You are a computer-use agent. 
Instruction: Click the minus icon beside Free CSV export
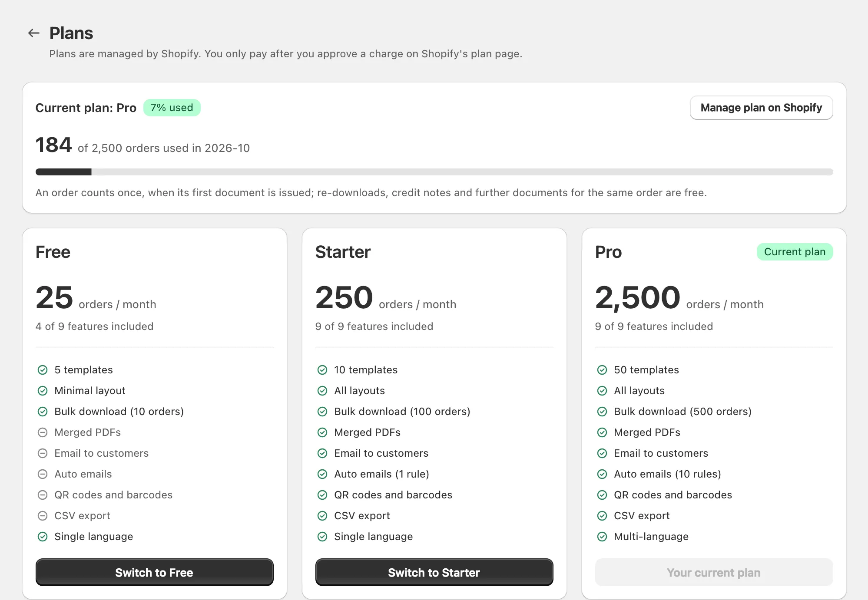pos(43,516)
